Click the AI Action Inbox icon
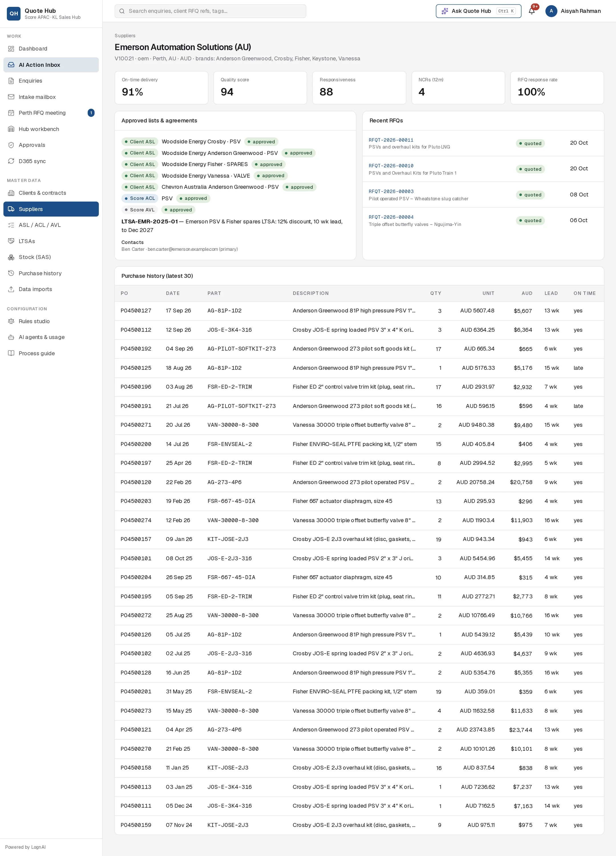This screenshot has width=616, height=856. [x=11, y=65]
